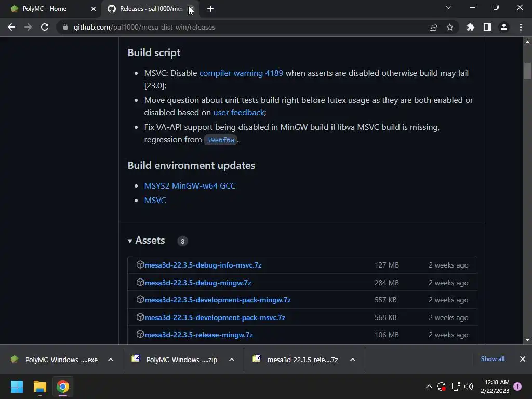Expand options for mesa3d 7z download
This screenshot has height=399, width=532.
coord(353,360)
